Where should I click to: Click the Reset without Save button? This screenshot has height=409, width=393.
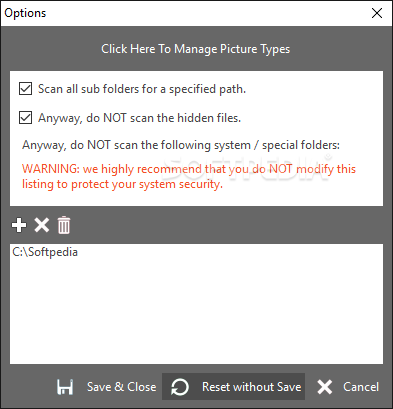233,387
